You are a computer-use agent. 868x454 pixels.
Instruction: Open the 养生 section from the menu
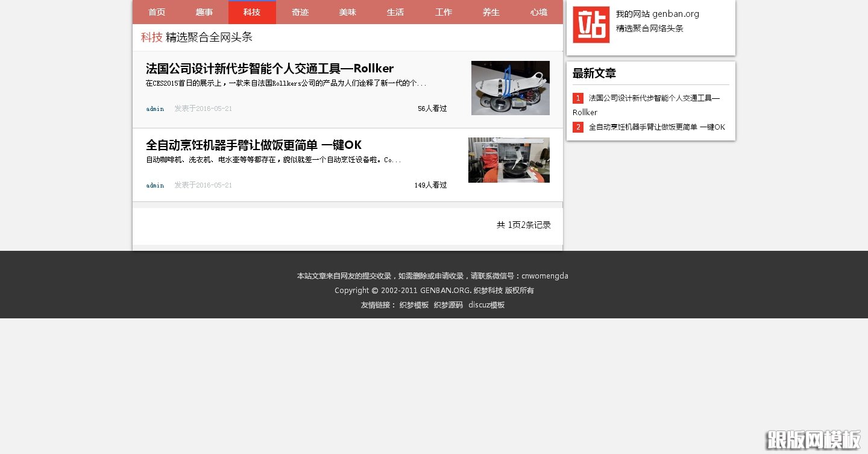click(491, 12)
